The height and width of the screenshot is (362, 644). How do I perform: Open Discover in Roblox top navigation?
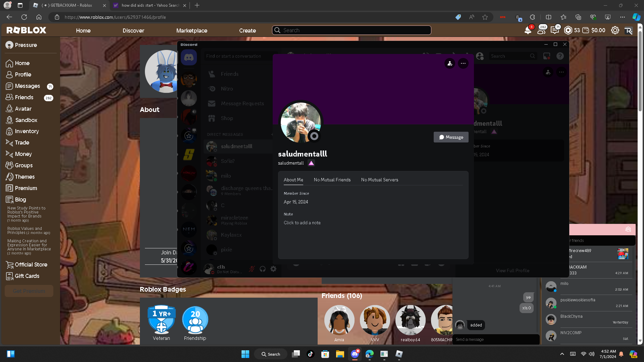click(x=133, y=31)
